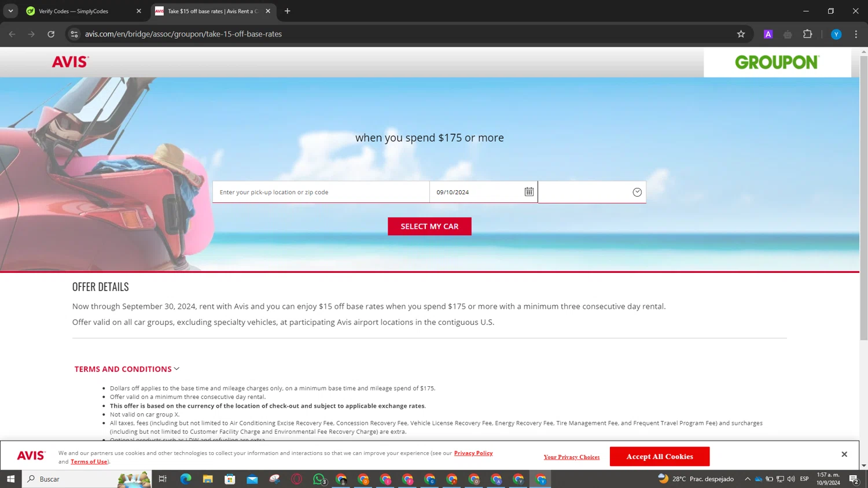Viewport: 868px width, 488px height.
Task: Open the pick-up time clock dropdown
Action: [x=637, y=192]
